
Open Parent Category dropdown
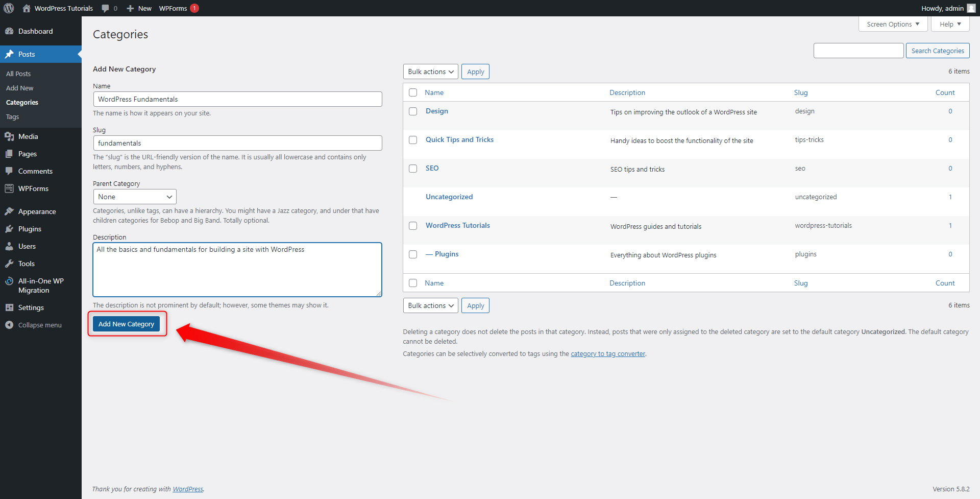point(135,197)
